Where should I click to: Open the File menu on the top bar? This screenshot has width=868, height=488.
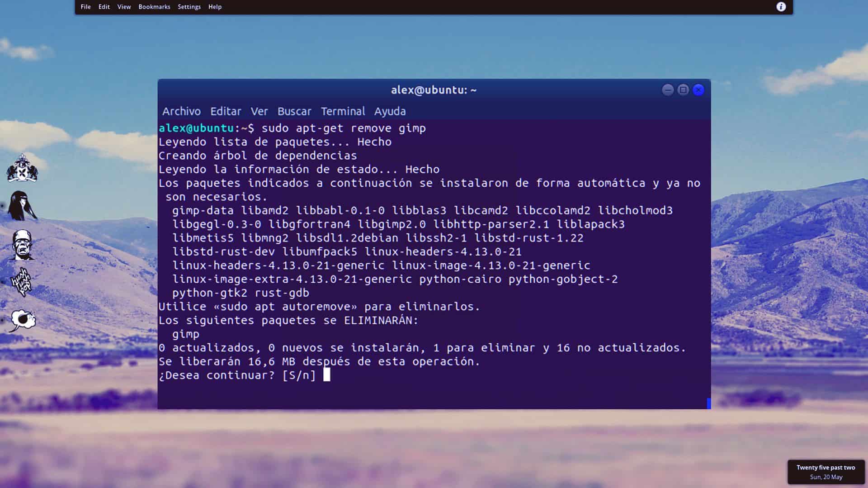[85, 7]
